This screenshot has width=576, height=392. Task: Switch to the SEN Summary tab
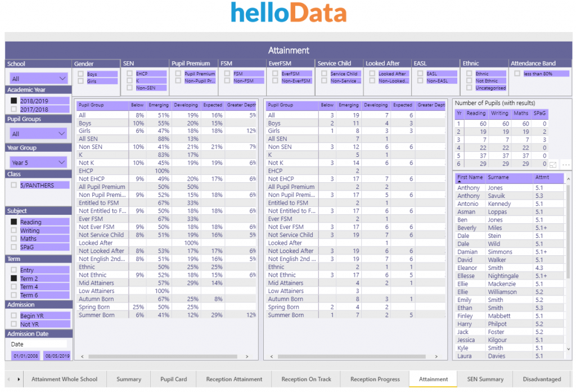point(485,379)
